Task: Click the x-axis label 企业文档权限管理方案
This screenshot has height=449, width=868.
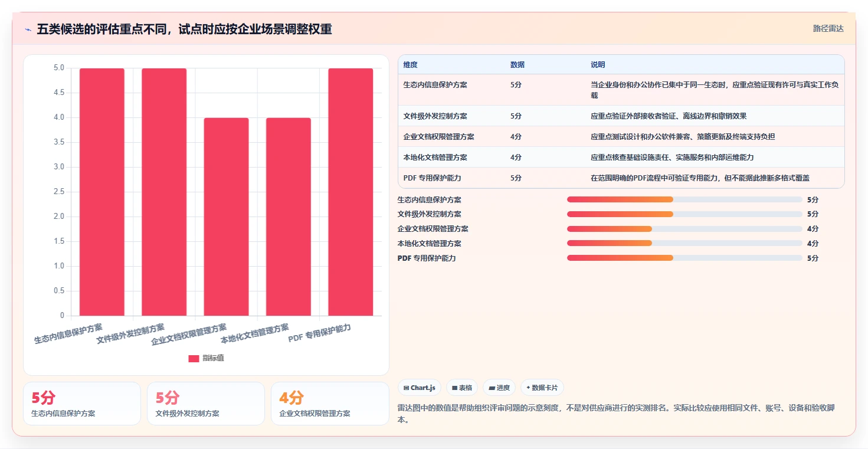Action: pyautogui.click(x=189, y=334)
